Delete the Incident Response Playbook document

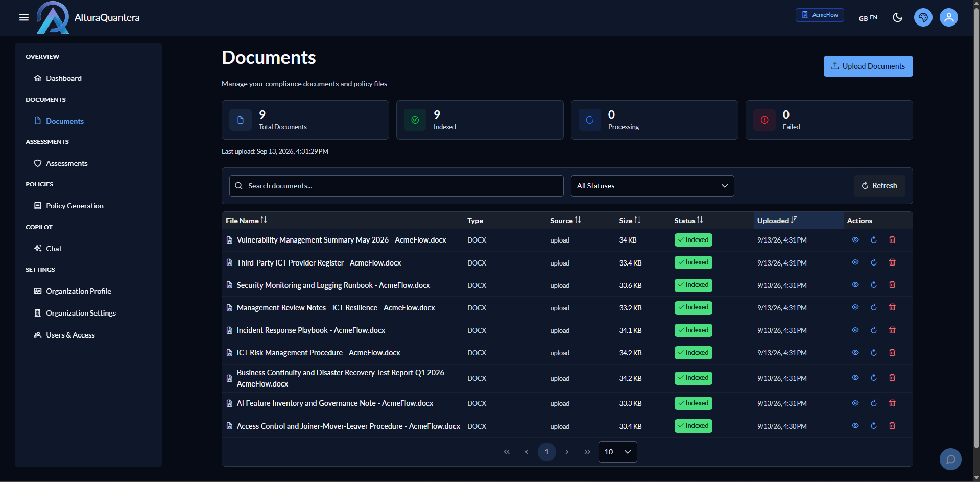point(892,330)
